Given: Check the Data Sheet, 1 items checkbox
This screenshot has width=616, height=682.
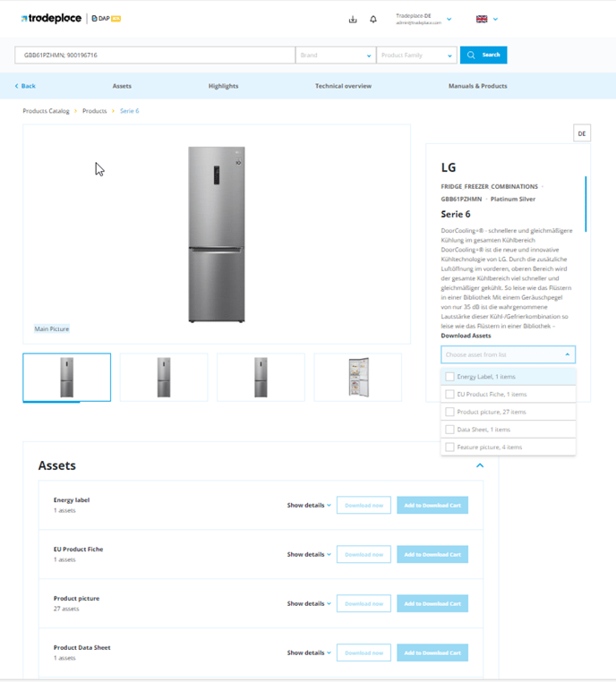Looking at the screenshot, I should [x=449, y=430].
